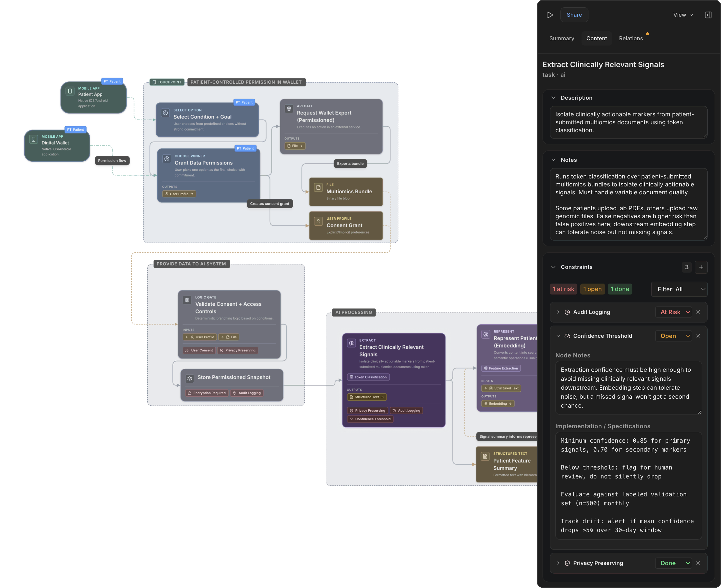This screenshot has height=588, width=721.
Task: Collapse the side panel with layout icon
Action: pos(708,15)
